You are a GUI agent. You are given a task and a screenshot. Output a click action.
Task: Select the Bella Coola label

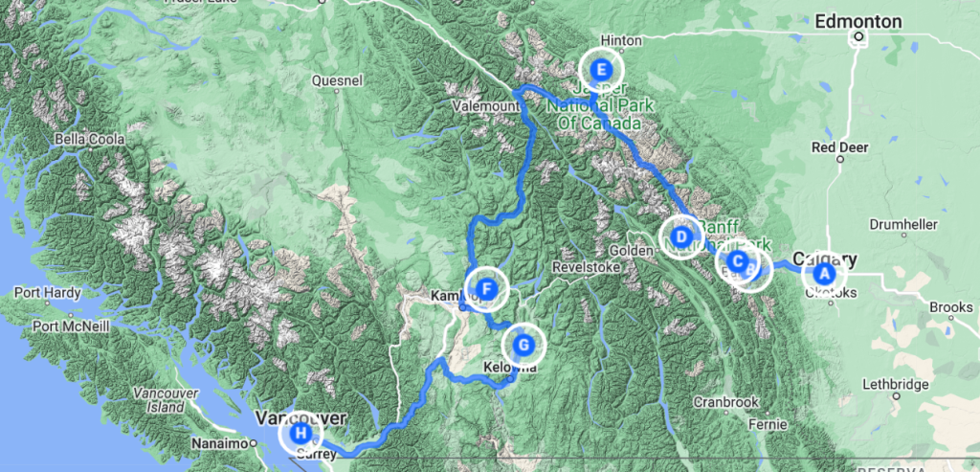[x=89, y=139]
